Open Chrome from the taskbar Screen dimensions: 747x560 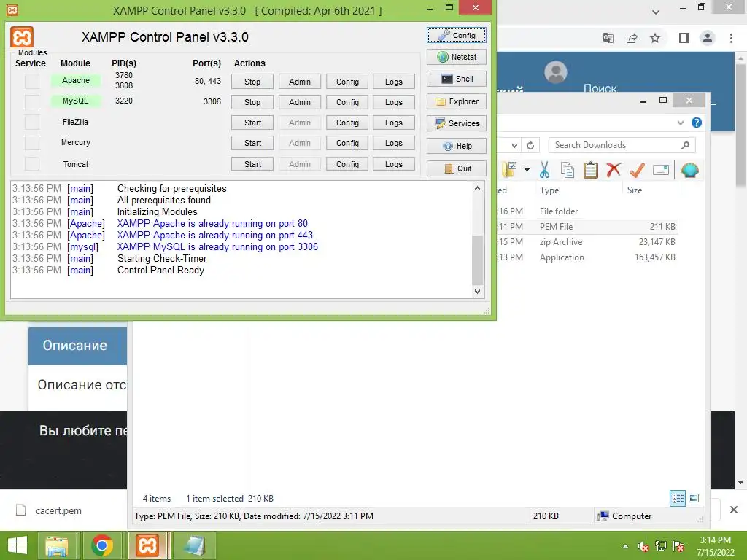[102, 545]
